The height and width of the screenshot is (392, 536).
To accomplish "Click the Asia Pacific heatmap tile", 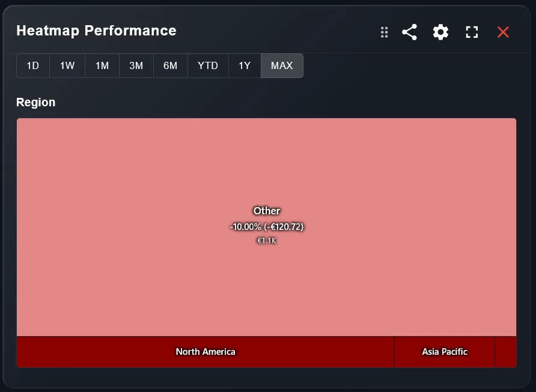I will pos(444,352).
